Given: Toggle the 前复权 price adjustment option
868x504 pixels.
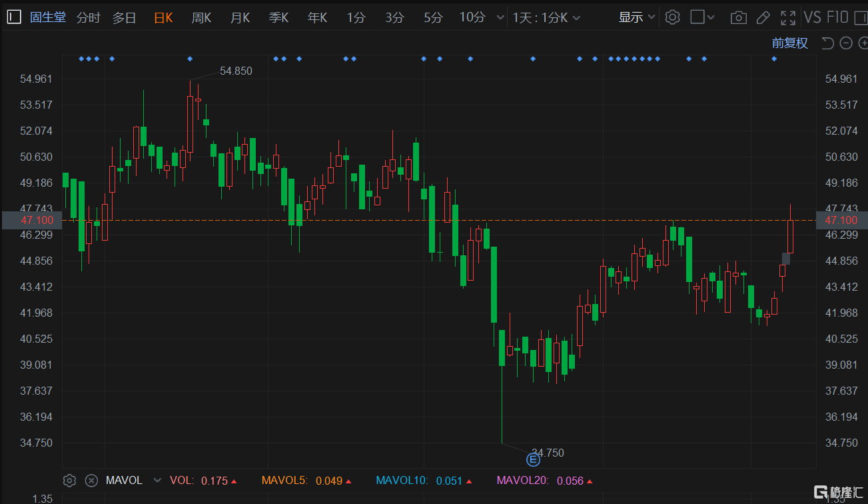Looking at the screenshot, I should tap(790, 43).
